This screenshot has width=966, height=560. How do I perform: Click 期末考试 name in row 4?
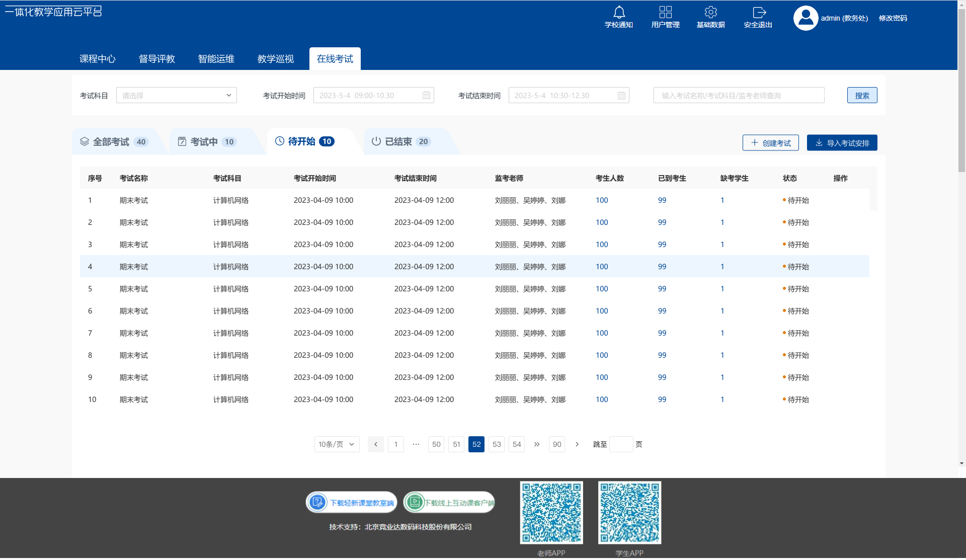pyautogui.click(x=134, y=267)
